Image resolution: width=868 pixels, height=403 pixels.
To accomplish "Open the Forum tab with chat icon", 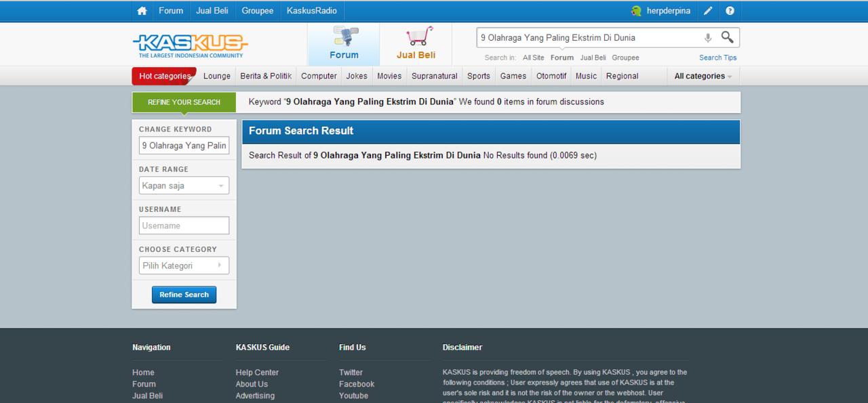I will pyautogui.click(x=344, y=44).
